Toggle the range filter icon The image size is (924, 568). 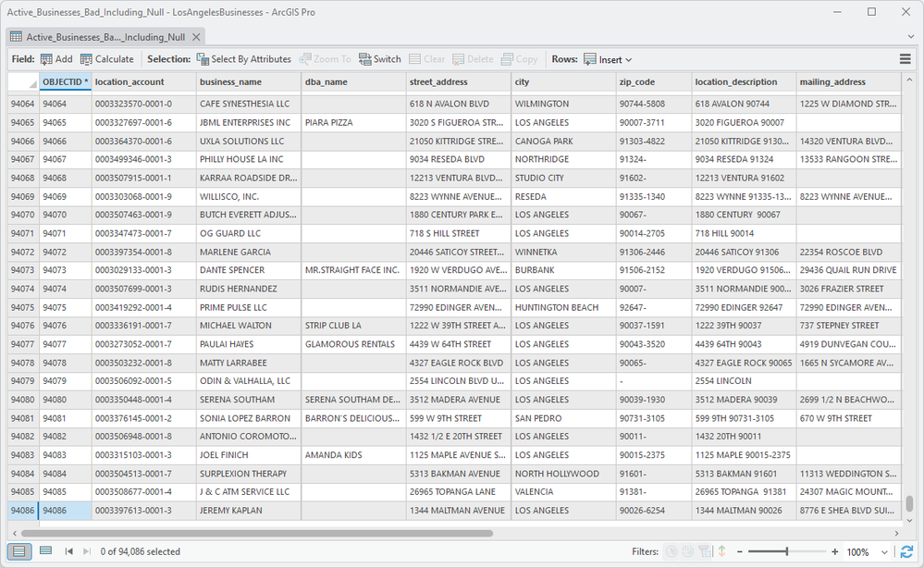688,551
